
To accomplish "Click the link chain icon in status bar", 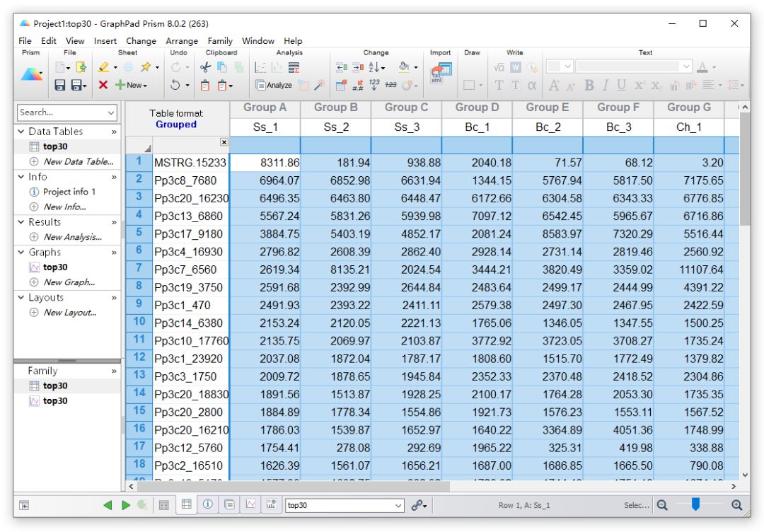I will [417, 505].
